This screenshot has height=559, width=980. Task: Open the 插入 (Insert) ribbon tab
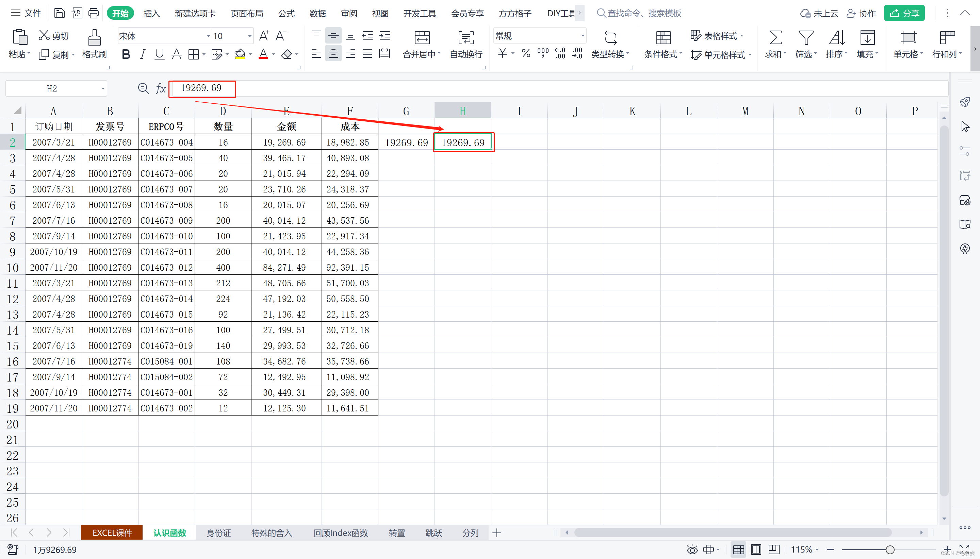tap(151, 14)
